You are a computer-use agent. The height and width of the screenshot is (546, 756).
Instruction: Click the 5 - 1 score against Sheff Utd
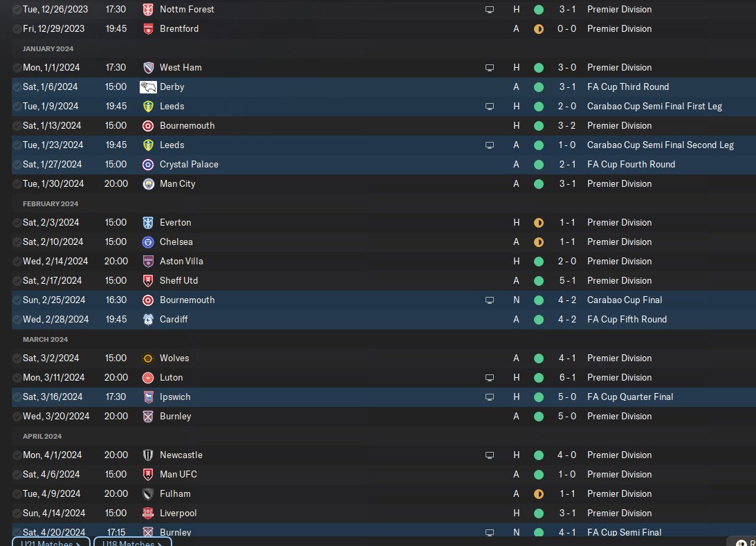pos(567,281)
